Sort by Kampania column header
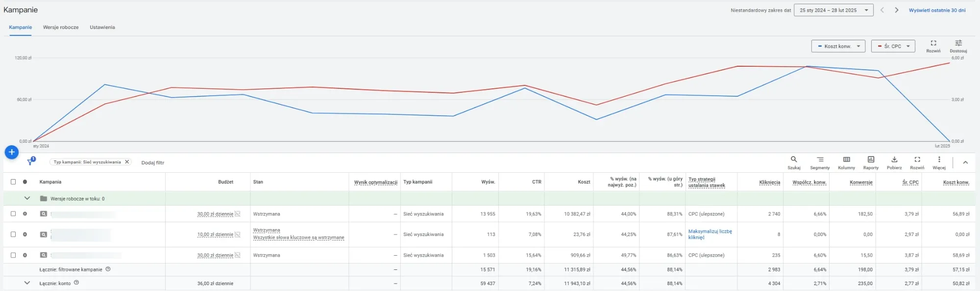 pyautogui.click(x=50, y=182)
